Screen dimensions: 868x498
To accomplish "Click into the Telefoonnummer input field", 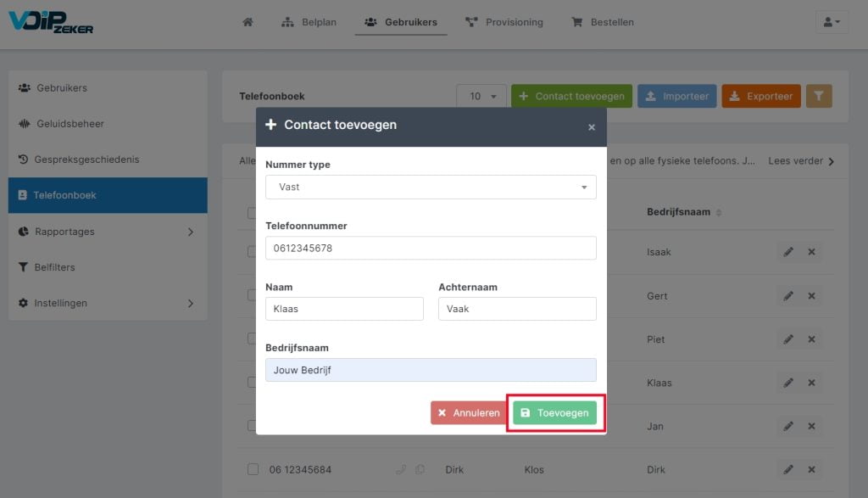I will (431, 249).
